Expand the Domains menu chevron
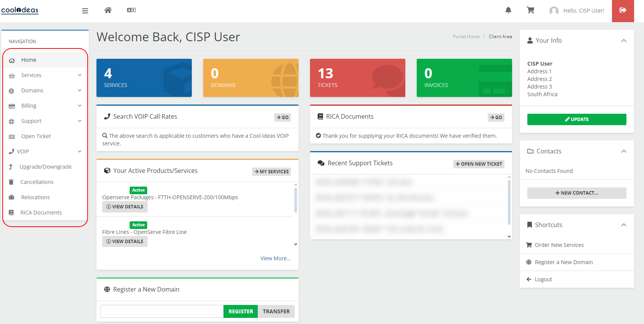This screenshot has width=644, height=324. tap(80, 90)
